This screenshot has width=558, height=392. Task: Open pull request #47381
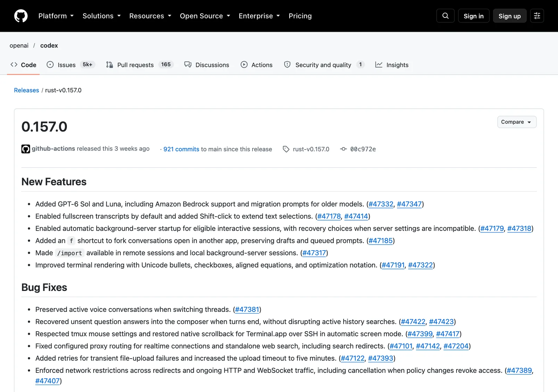[x=247, y=309]
